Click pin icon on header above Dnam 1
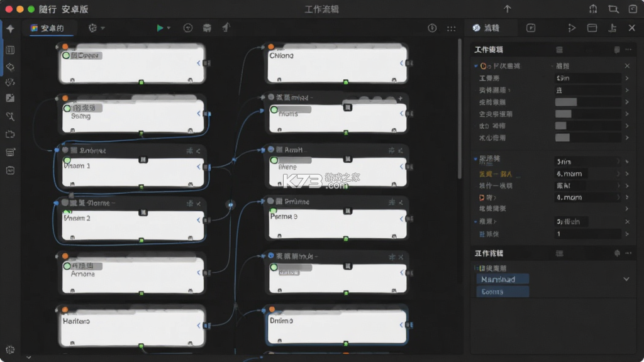This screenshot has width=644, height=362. point(189,151)
